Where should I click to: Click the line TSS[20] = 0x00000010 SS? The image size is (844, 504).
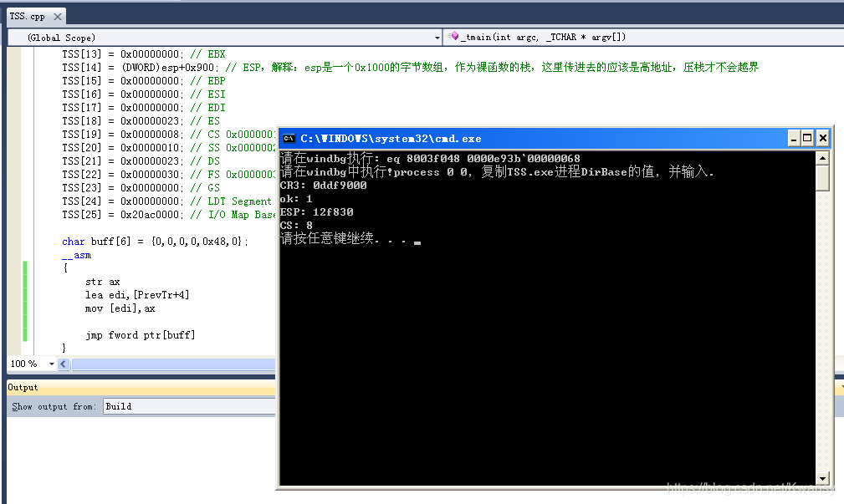168,148
